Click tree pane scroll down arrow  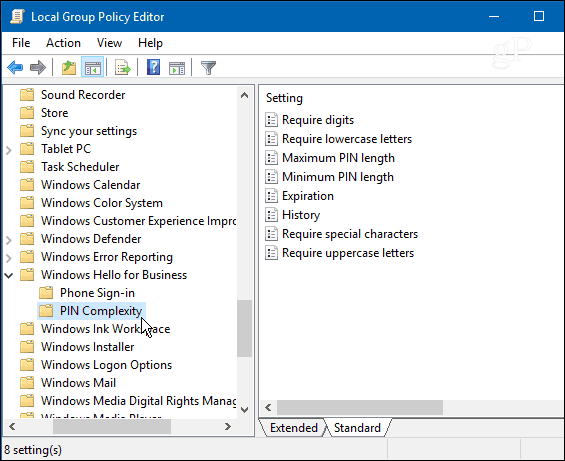click(x=244, y=410)
